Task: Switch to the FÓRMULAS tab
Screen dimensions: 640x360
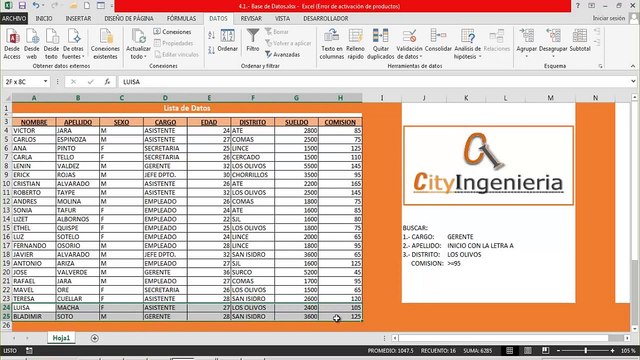Action: point(181,18)
